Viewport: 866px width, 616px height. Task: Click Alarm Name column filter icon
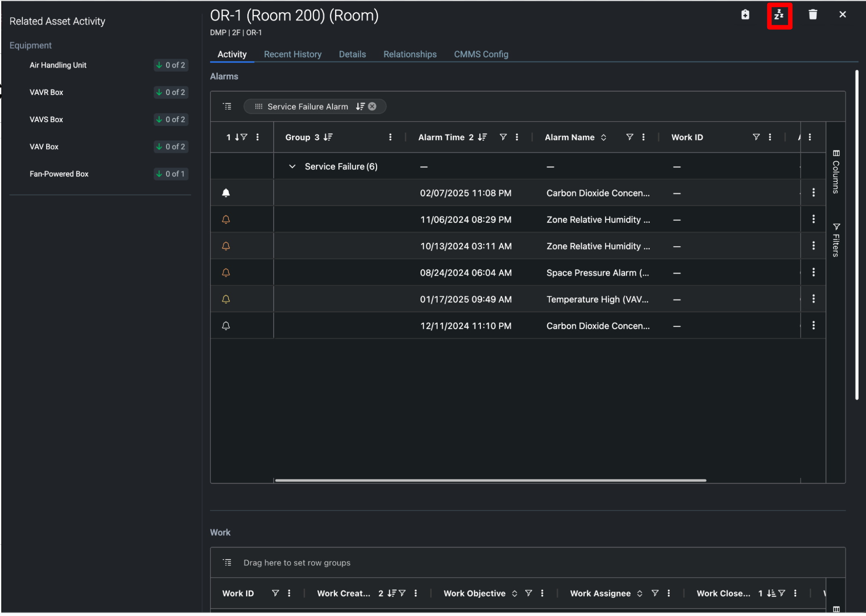tap(629, 137)
